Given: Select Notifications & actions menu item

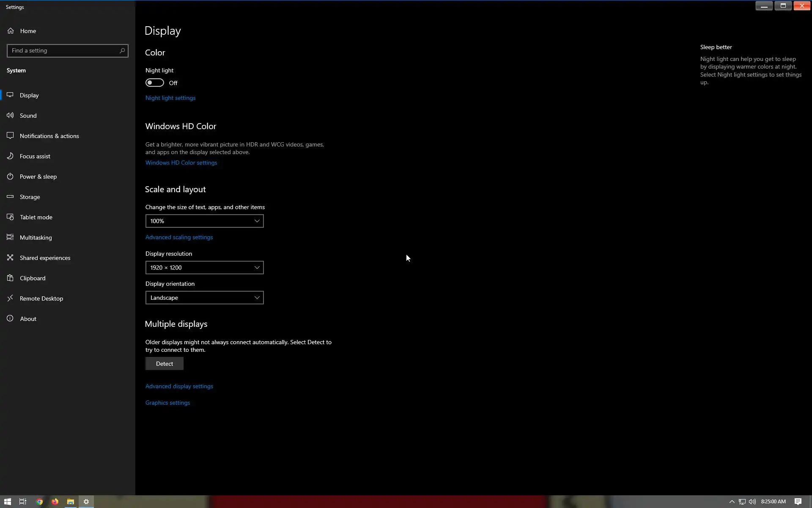Looking at the screenshot, I should [x=49, y=136].
